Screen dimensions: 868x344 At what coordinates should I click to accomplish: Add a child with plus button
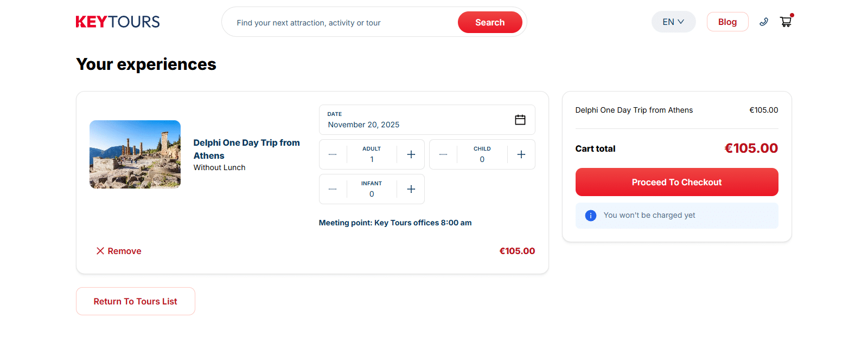(521, 154)
